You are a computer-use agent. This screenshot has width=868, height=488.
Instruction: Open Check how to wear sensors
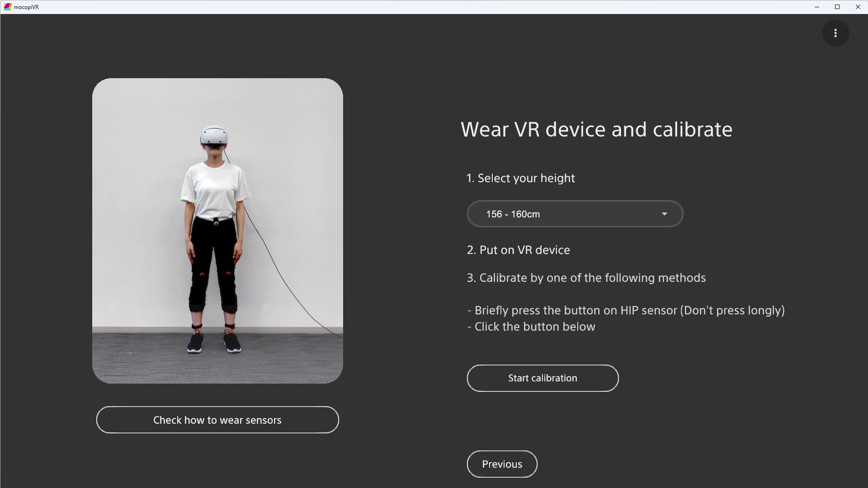tap(217, 420)
